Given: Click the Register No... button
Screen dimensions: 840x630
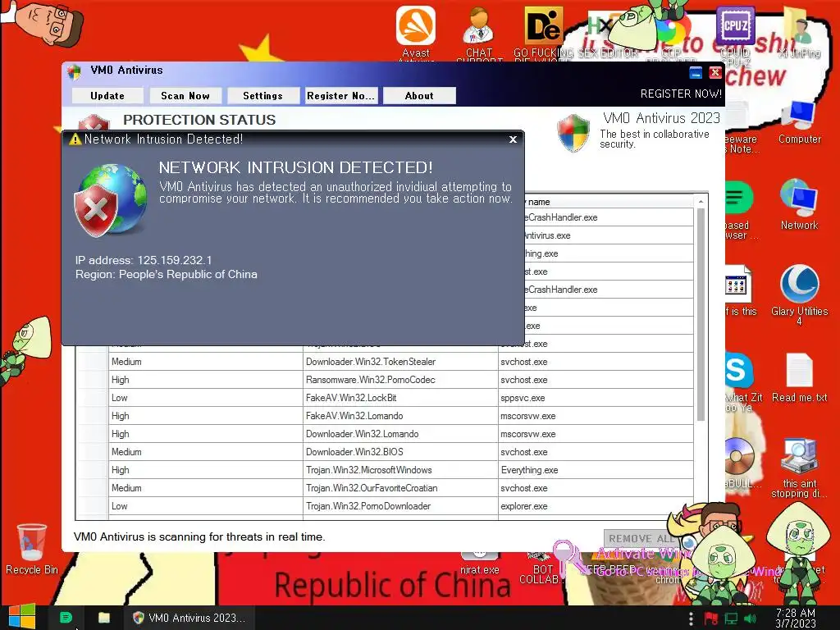Looking at the screenshot, I should (x=340, y=96).
